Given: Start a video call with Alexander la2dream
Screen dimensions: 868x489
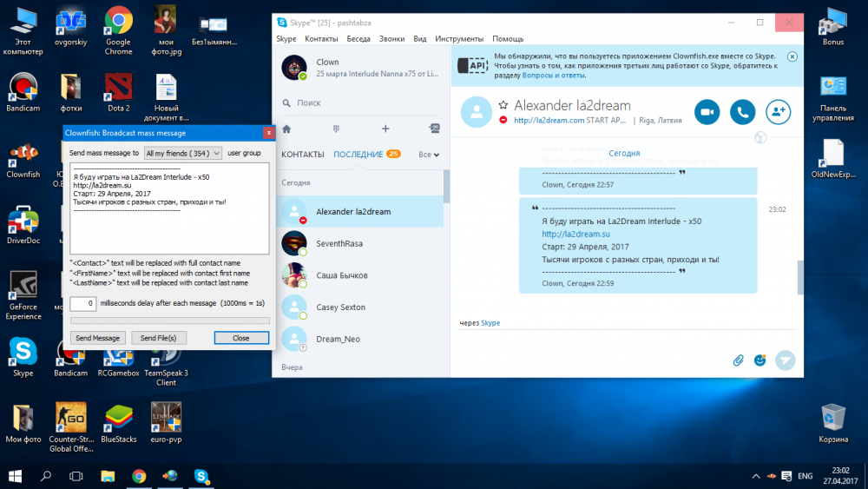Looking at the screenshot, I should pos(707,112).
